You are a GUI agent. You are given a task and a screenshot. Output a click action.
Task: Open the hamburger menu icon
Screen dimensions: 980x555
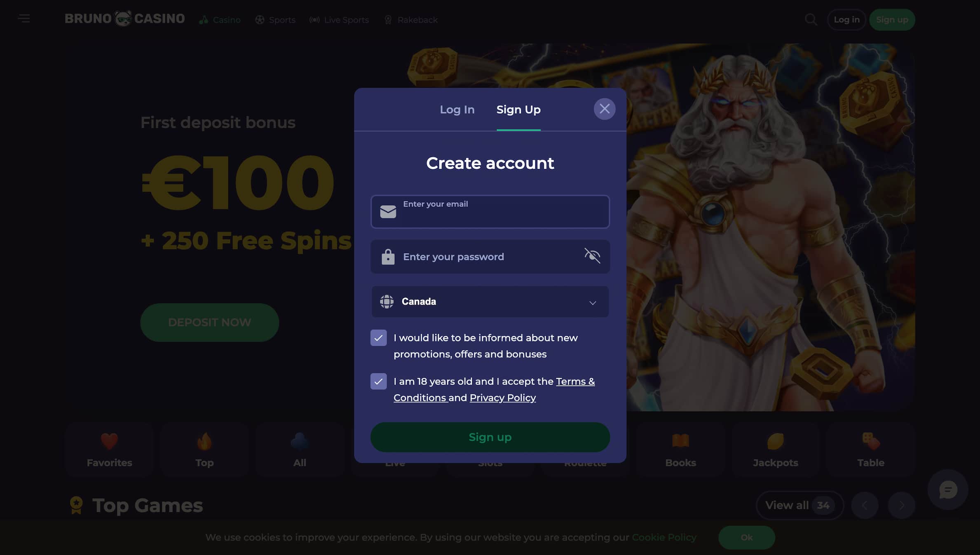point(24,19)
